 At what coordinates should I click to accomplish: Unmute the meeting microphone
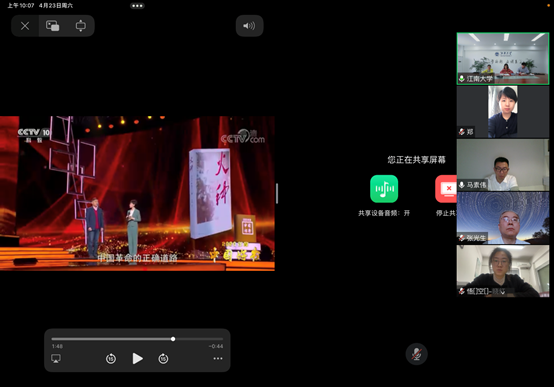click(x=417, y=354)
